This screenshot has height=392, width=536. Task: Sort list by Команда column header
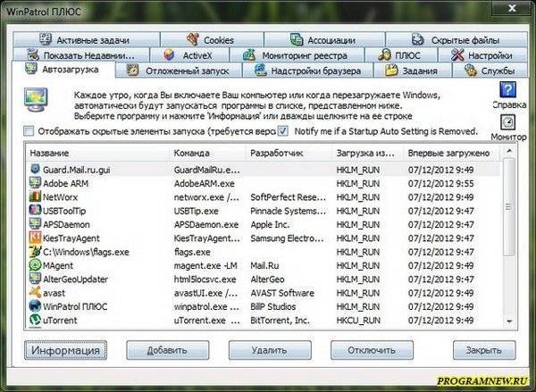click(207, 153)
